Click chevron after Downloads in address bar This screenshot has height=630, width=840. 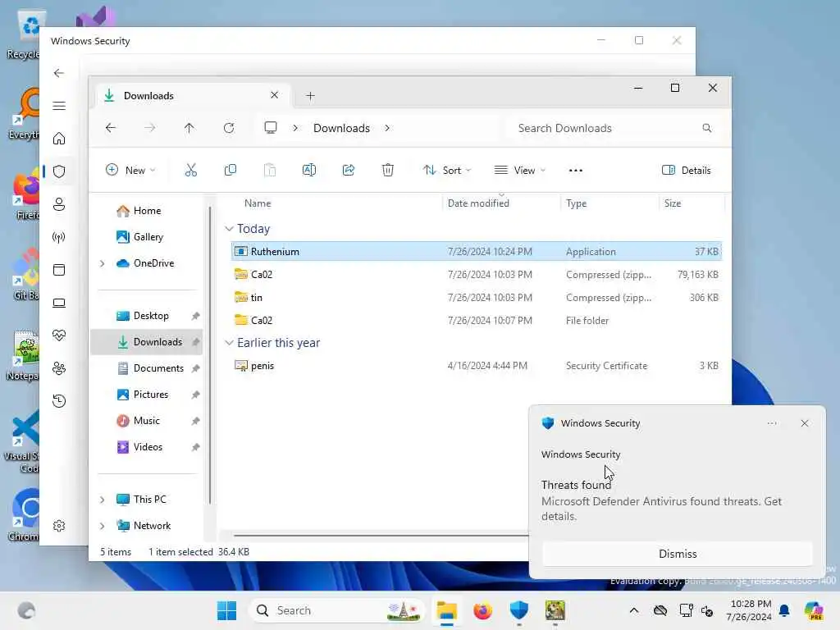[x=387, y=128]
